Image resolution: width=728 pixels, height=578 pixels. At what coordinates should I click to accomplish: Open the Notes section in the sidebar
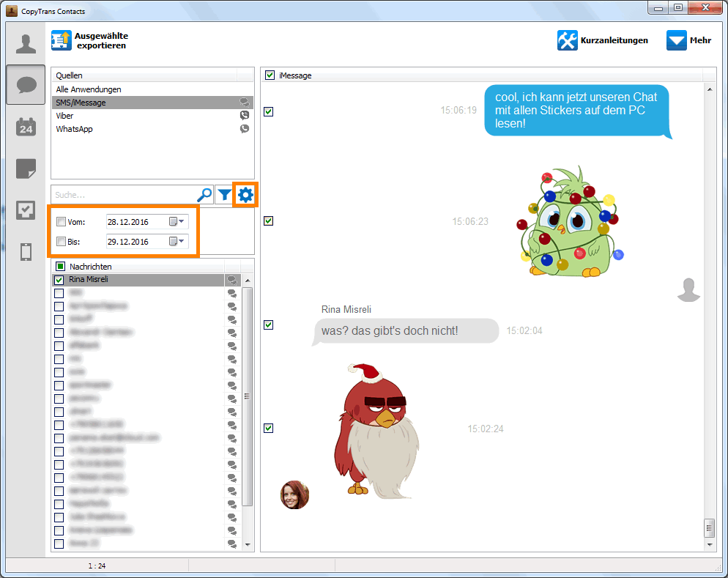[26, 168]
